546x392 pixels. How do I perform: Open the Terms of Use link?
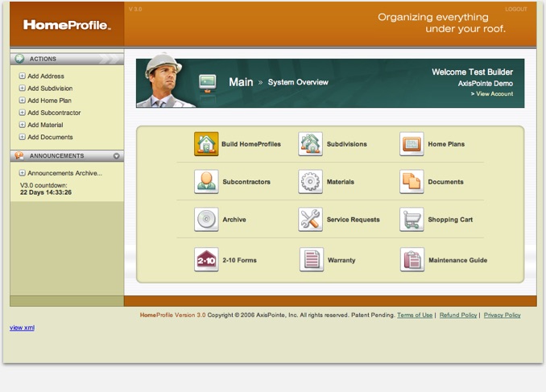(x=415, y=315)
